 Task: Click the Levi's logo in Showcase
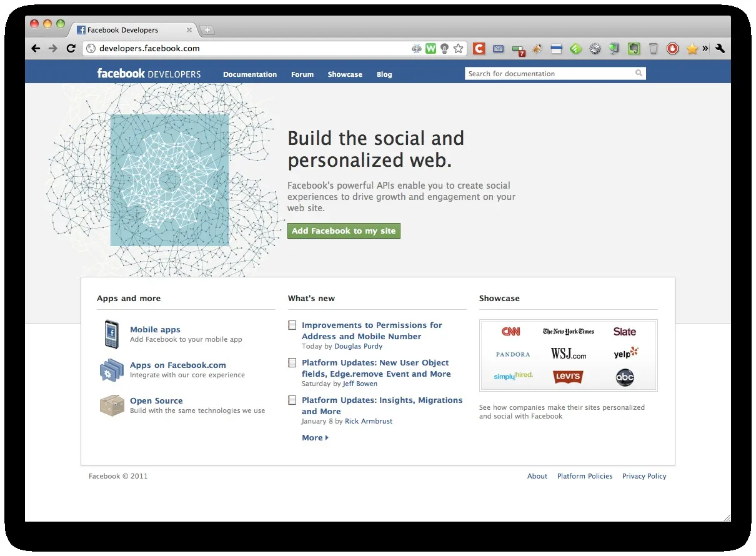[568, 377]
